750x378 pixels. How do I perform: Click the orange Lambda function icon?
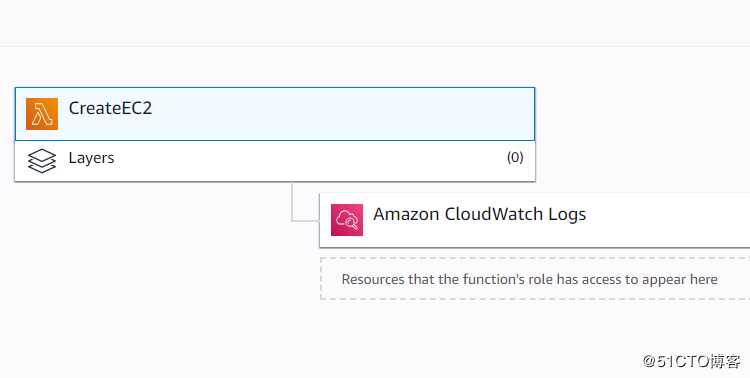pos(42,114)
